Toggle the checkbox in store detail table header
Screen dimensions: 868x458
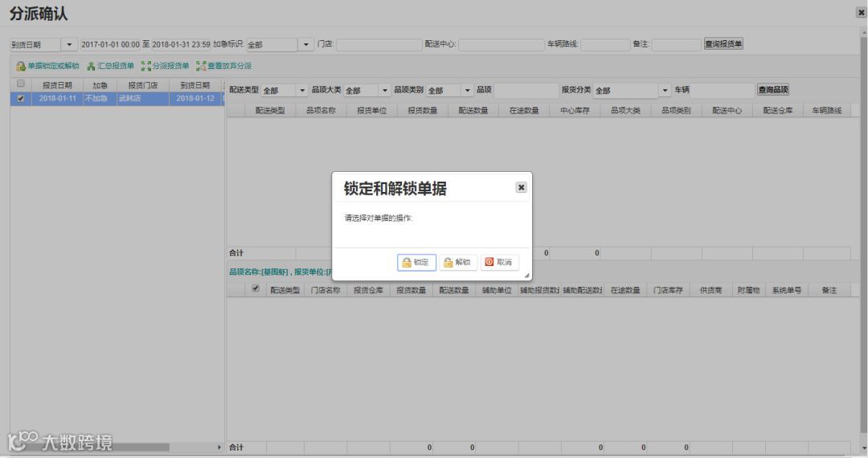256,288
